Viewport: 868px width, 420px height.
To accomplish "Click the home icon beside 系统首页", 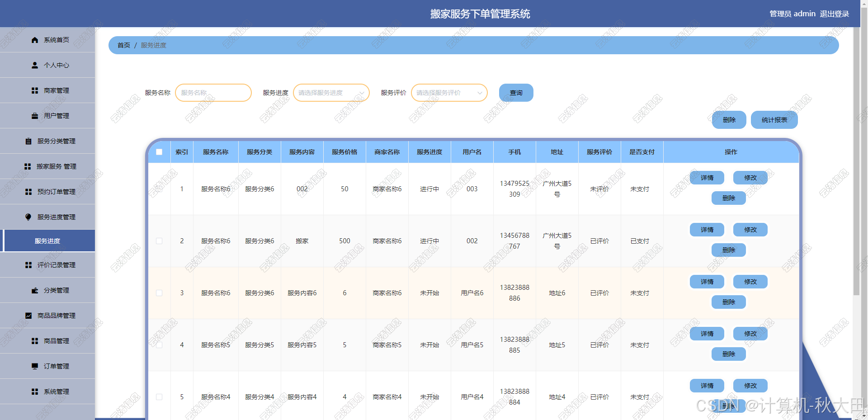I will (x=35, y=40).
